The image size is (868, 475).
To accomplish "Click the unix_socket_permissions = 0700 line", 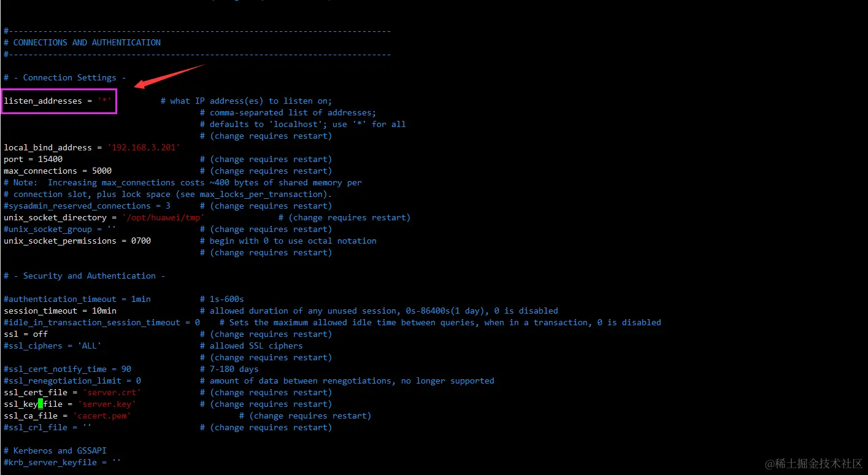I will pyautogui.click(x=77, y=241).
